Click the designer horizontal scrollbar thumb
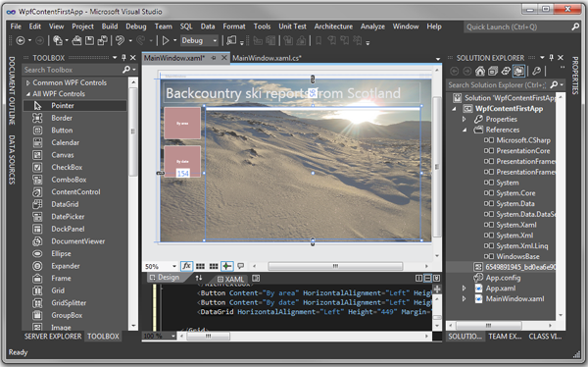588x367 pixels. pos(335,266)
